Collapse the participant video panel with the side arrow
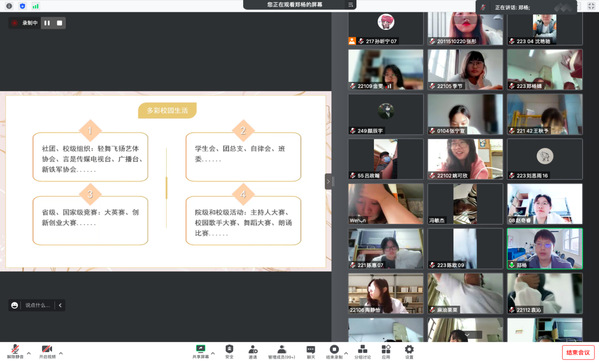Screen dimensions: 599x363 coord(328,182)
